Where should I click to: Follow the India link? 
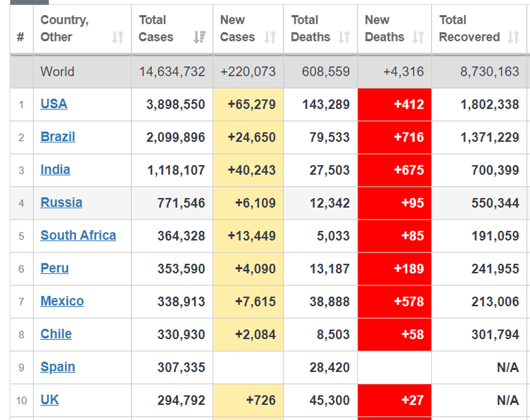tap(55, 170)
